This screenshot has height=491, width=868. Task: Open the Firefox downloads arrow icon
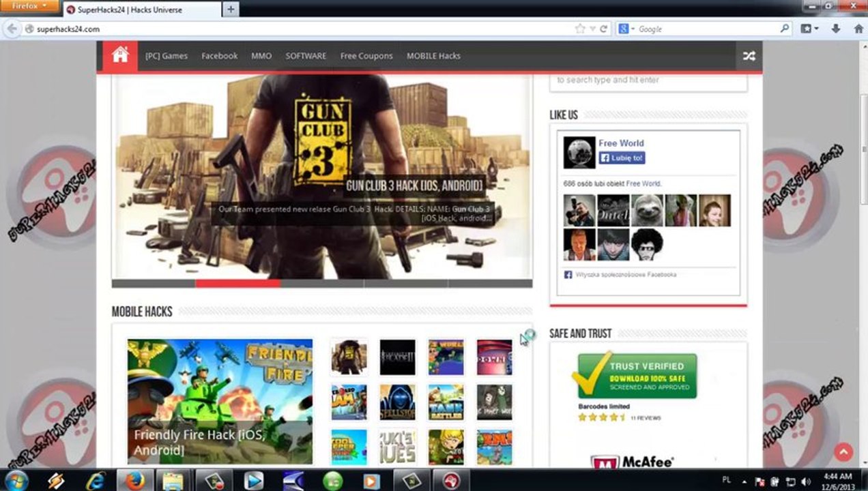[x=836, y=29]
